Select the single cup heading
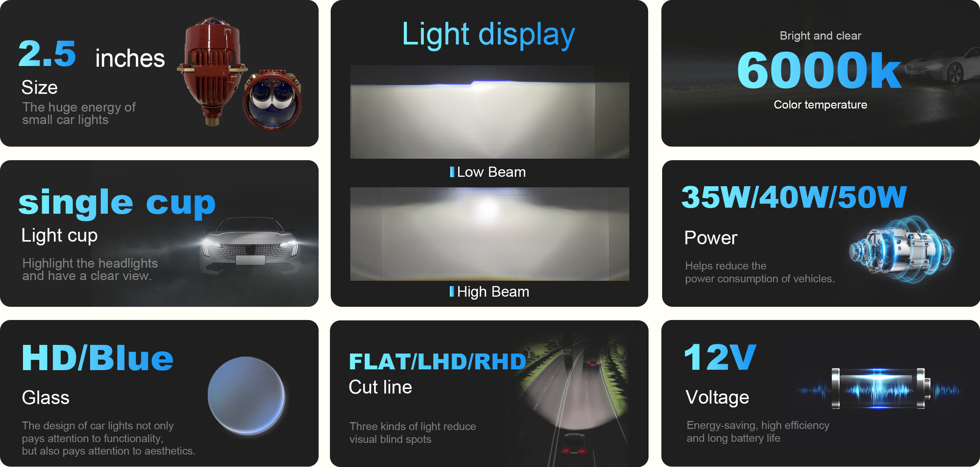This screenshot has width=980, height=467. [x=117, y=203]
